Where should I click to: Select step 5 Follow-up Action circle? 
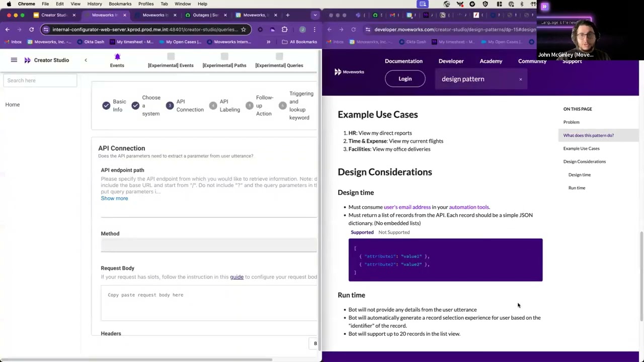250,106
